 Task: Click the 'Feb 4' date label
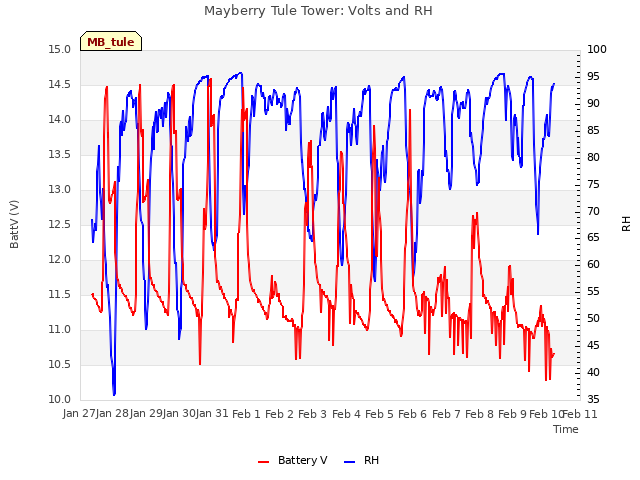tap(346, 414)
